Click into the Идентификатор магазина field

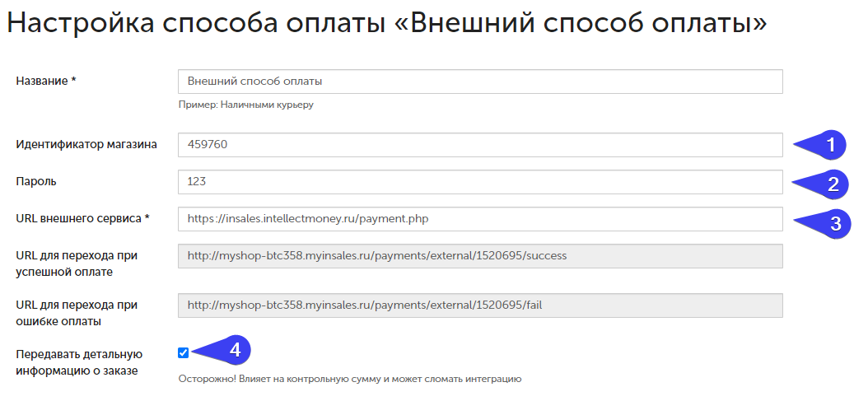coord(479,145)
